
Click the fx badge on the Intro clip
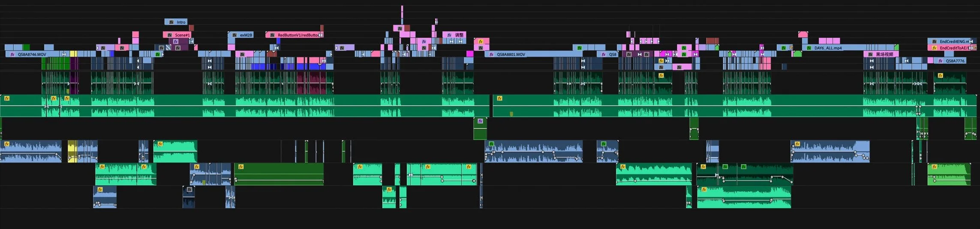point(171,22)
